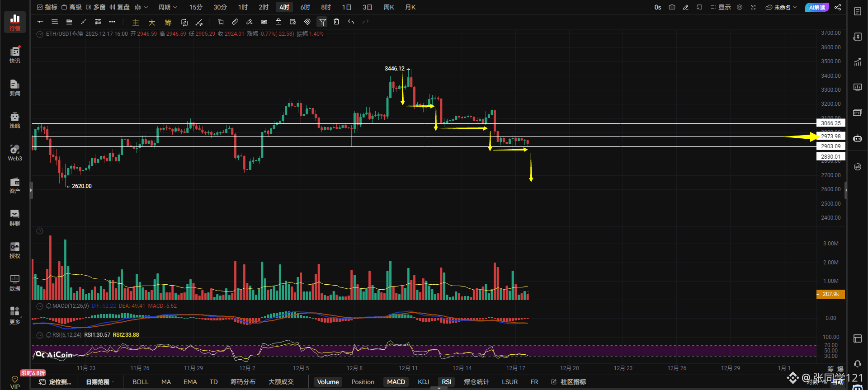This screenshot has width=868, height=390.
Task: Open the 社区指标 community indicators
Action: (x=569, y=382)
